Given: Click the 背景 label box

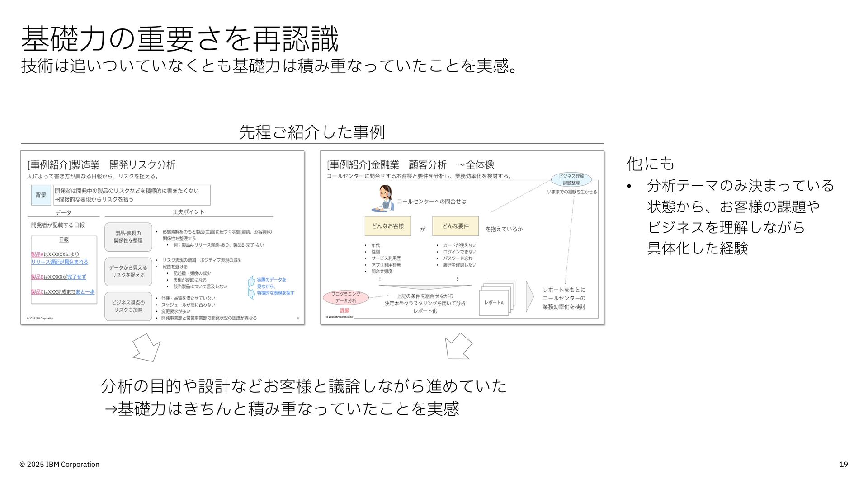Looking at the screenshot, I should [41, 195].
